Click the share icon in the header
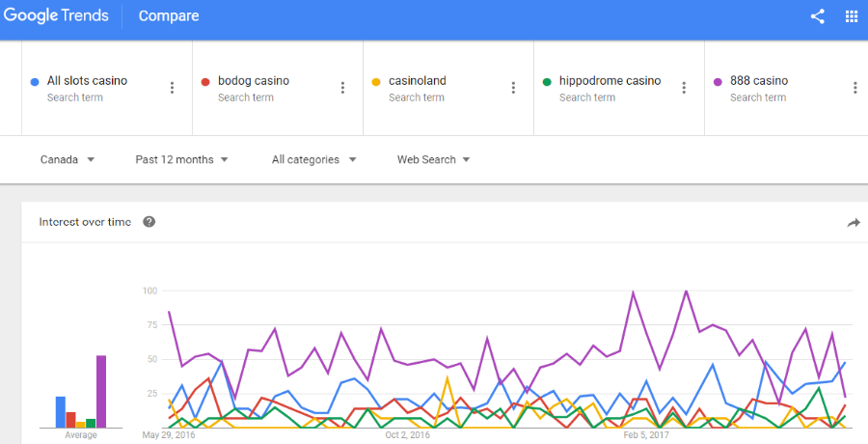 pyautogui.click(x=818, y=16)
